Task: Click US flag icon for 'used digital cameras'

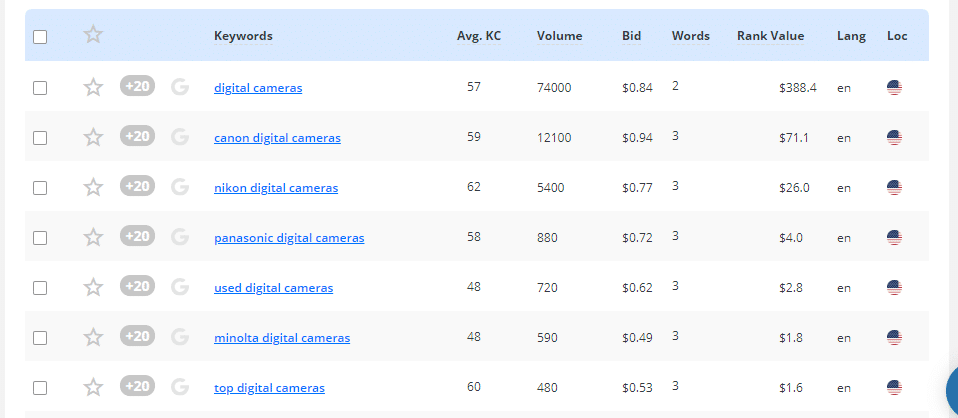Action: (x=894, y=288)
